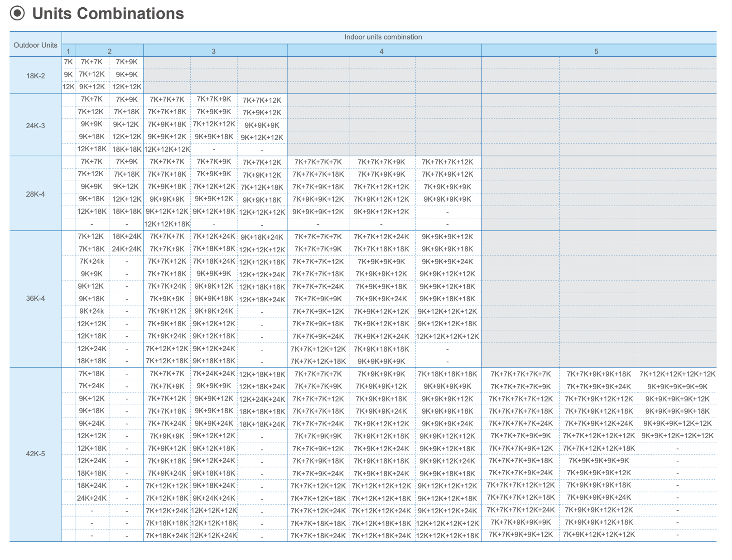
Task: Select the 28K-4 outdoor unit row label
Action: pos(35,194)
